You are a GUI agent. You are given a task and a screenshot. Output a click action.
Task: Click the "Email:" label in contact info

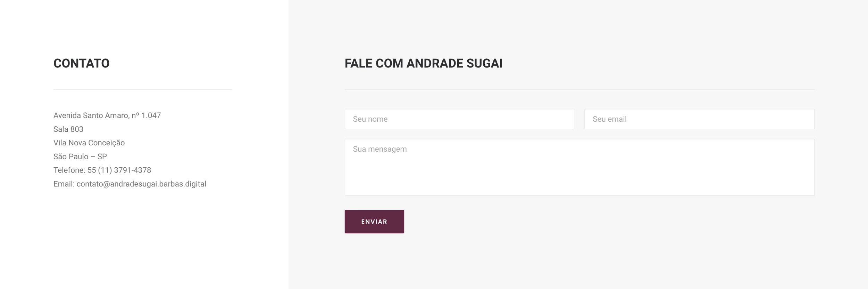[x=64, y=184]
